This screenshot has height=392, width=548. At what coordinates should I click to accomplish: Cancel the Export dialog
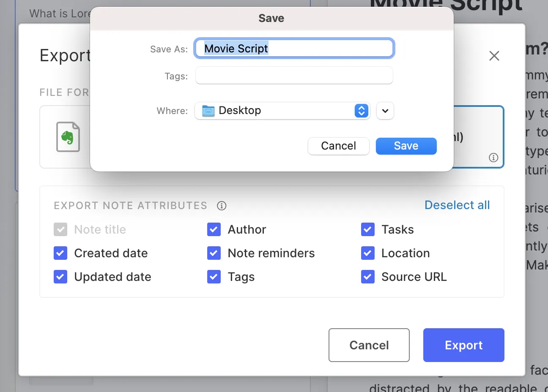[x=369, y=345]
